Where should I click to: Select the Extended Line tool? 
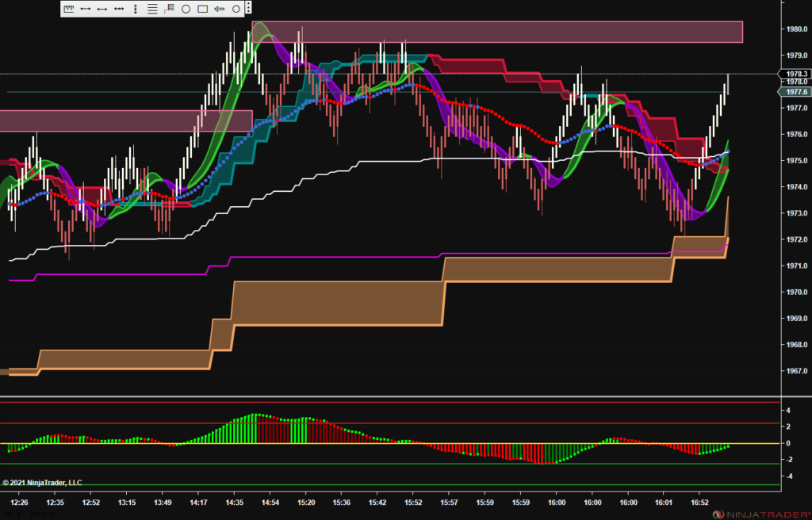[x=119, y=9]
